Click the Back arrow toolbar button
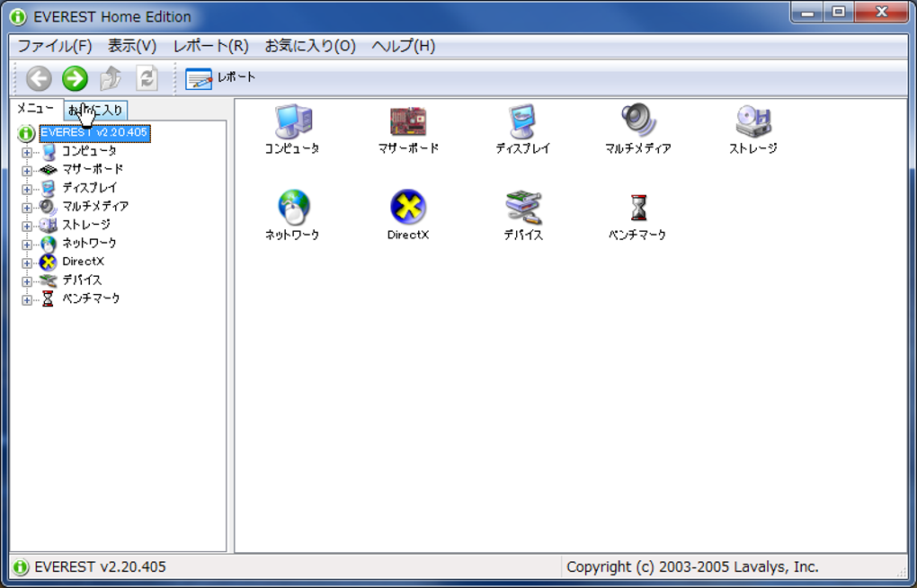This screenshot has height=588, width=917. (x=39, y=78)
